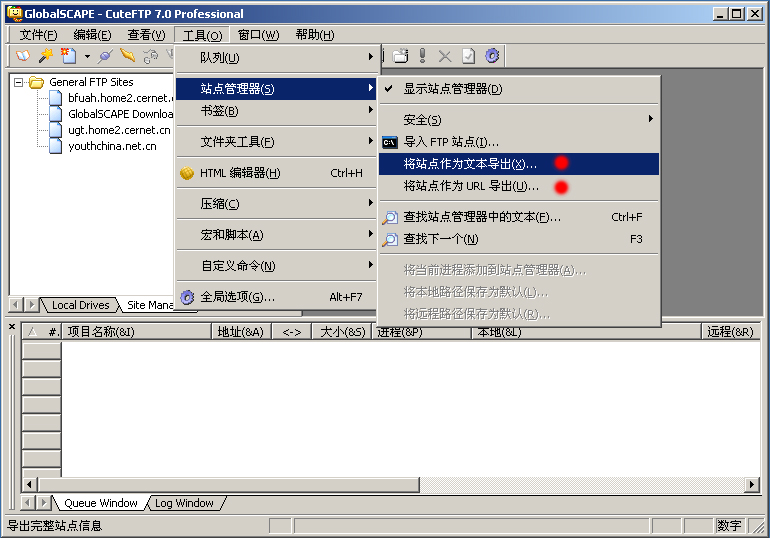Expand the 压缩(C) submenu
Viewport: 770px width, 538px height.
[276, 204]
